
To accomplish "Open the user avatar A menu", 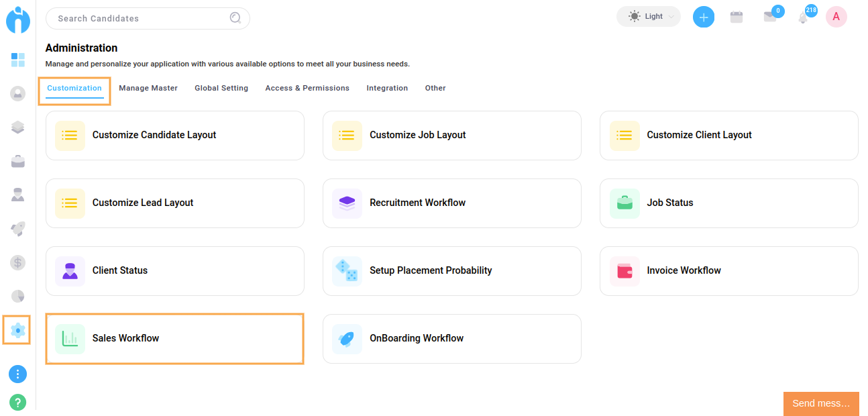I will tap(836, 17).
